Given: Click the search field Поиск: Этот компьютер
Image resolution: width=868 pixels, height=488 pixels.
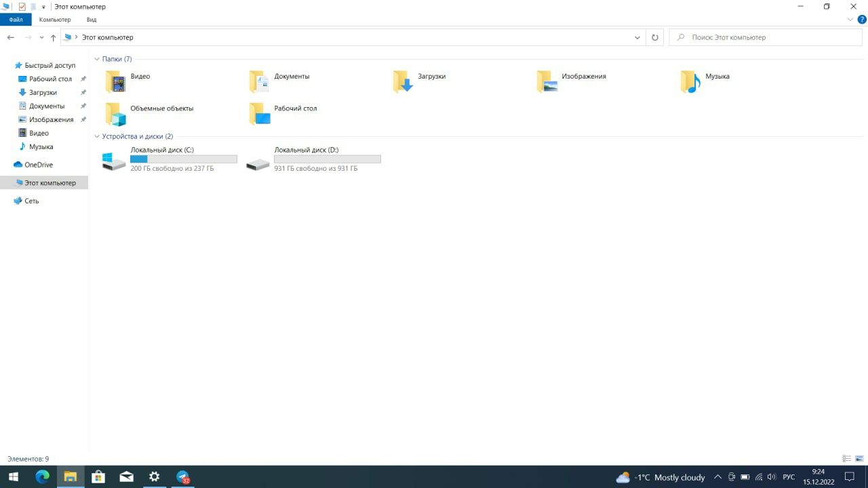Looking at the screenshot, I should (x=766, y=37).
